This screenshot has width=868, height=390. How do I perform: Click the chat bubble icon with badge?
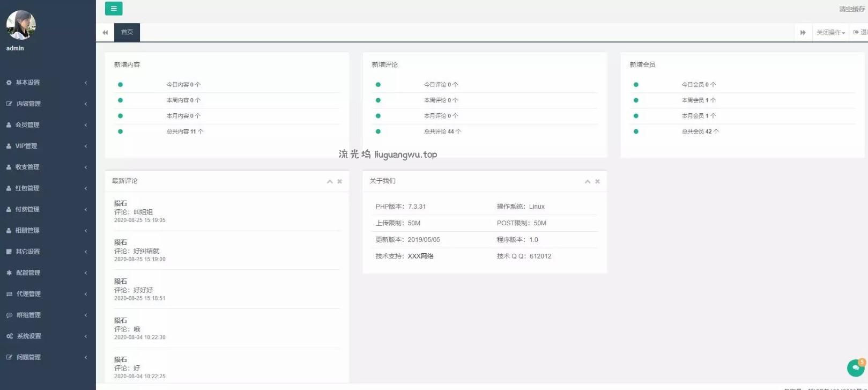pyautogui.click(x=856, y=368)
